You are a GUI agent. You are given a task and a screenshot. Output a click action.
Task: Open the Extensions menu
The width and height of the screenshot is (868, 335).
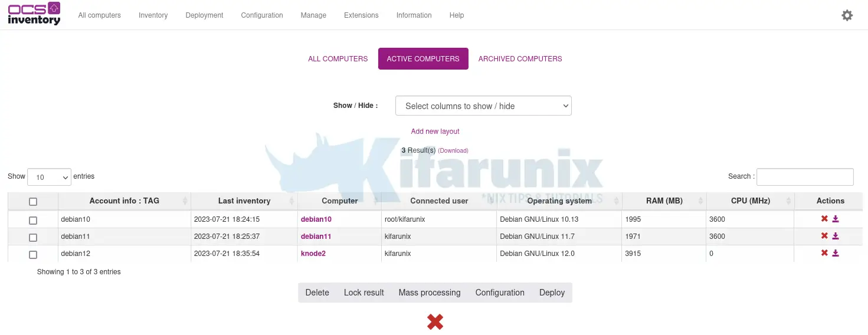tap(361, 15)
